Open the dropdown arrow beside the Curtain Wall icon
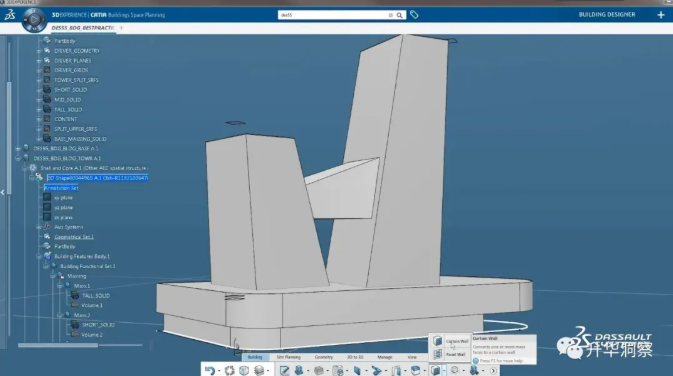Screen dimensions: 673x376 click(x=444, y=371)
